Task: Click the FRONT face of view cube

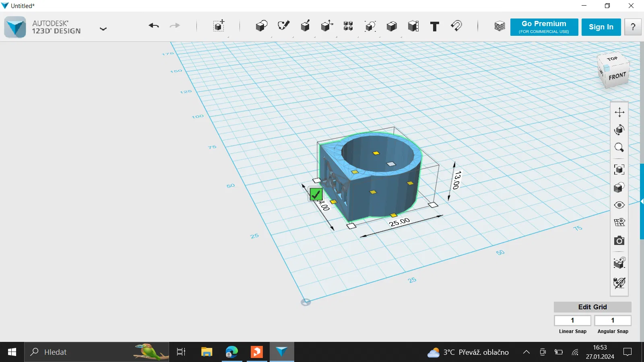Action: [x=617, y=76]
